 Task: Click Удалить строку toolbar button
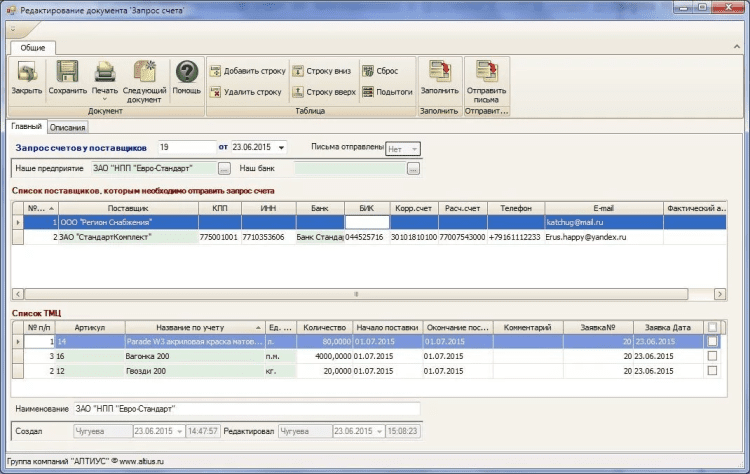pos(246,92)
